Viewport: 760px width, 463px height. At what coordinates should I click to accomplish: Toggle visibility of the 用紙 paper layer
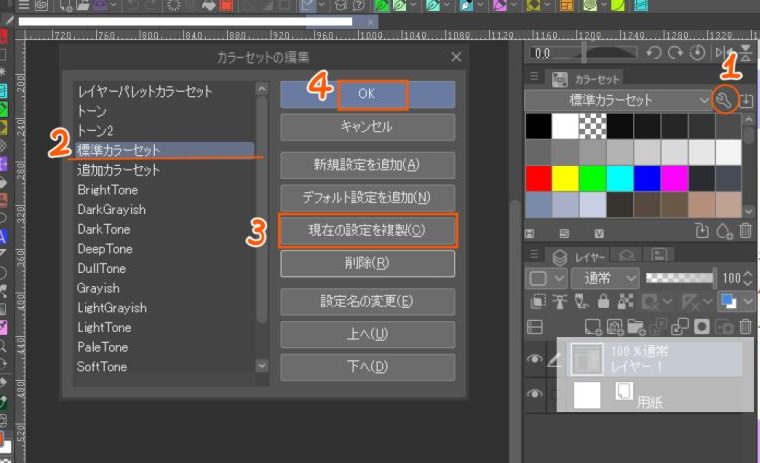535,395
